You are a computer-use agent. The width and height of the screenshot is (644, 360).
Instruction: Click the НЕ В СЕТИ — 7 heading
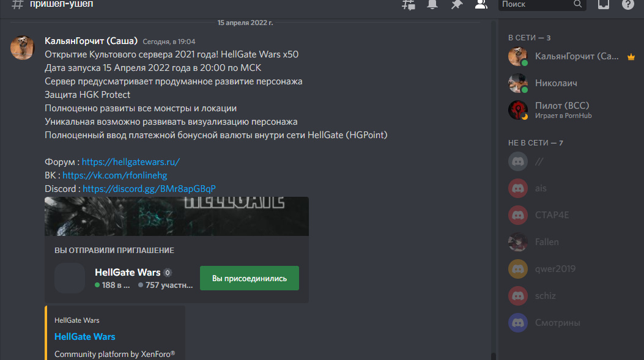(x=536, y=143)
